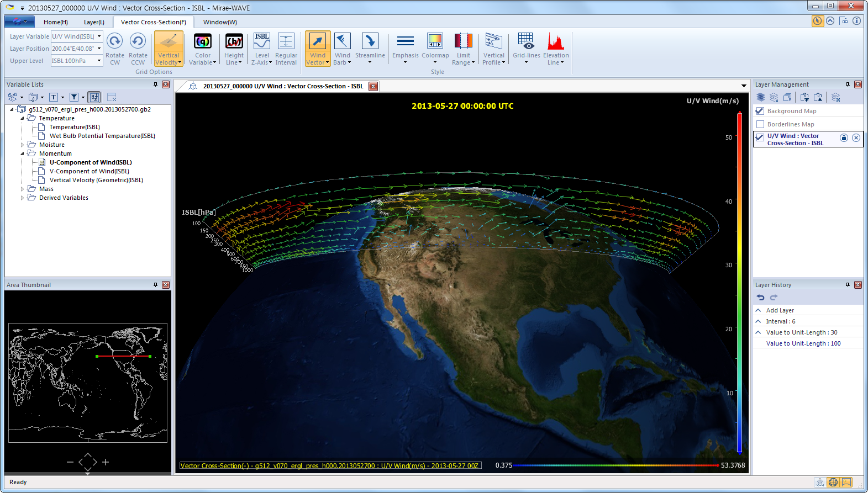Screen dimensions: 868x493
Task: Open the Height Line tool
Action: pos(234,49)
